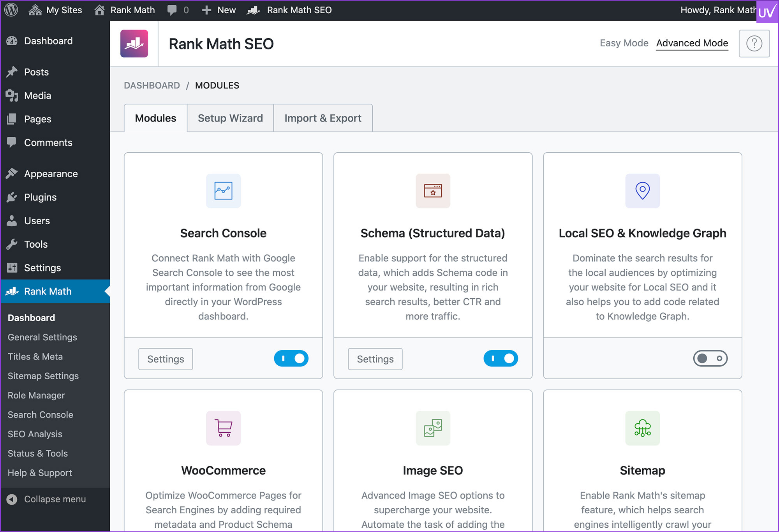Select the Modules tab
779x532 pixels.
tap(155, 118)
